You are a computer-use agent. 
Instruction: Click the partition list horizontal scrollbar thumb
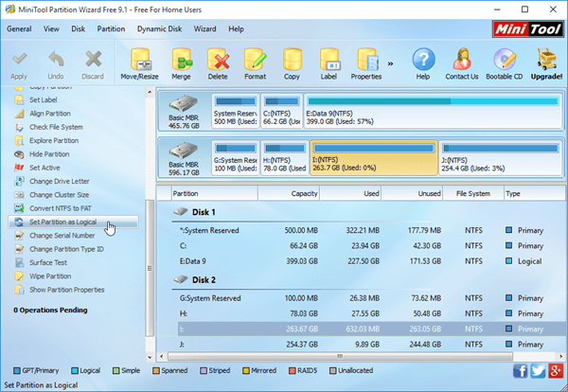point(340,357)
